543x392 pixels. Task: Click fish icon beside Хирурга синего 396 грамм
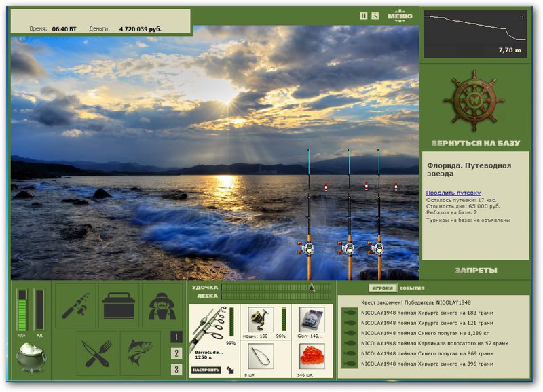click(350, 364)
